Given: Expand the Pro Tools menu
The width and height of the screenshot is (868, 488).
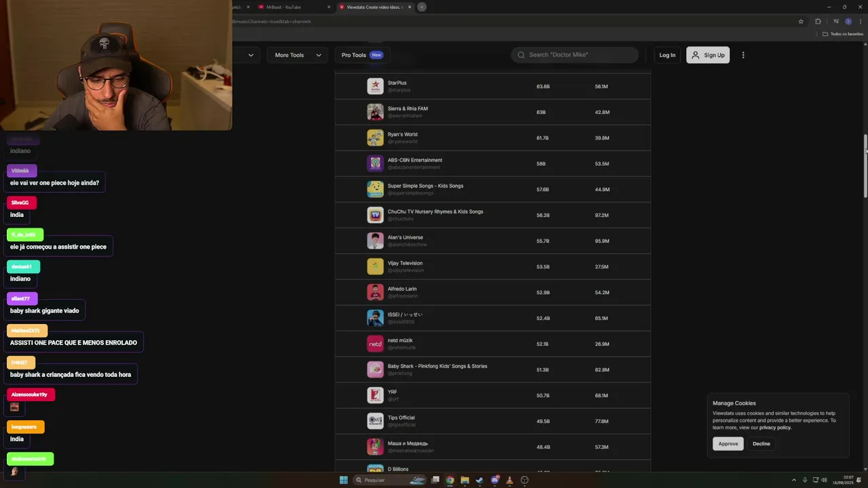Looking at the screenshot, I should pyautogui.click(x=362, y=55).
